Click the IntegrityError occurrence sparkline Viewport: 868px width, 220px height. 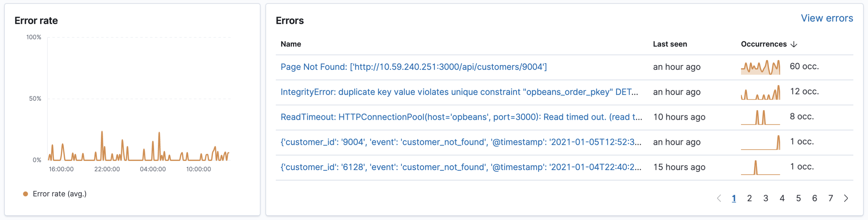pyautogui.click(x=760, y=92)
